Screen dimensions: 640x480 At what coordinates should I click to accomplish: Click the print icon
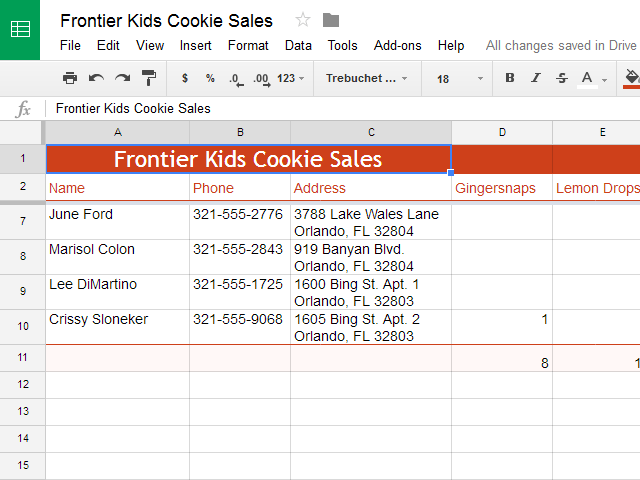70,78
